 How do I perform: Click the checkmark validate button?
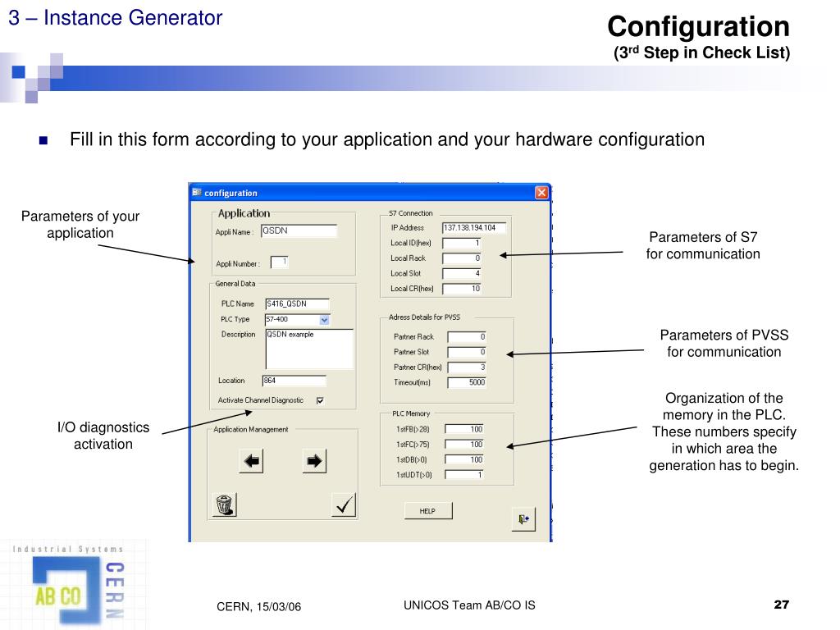[x=344, y=504]
